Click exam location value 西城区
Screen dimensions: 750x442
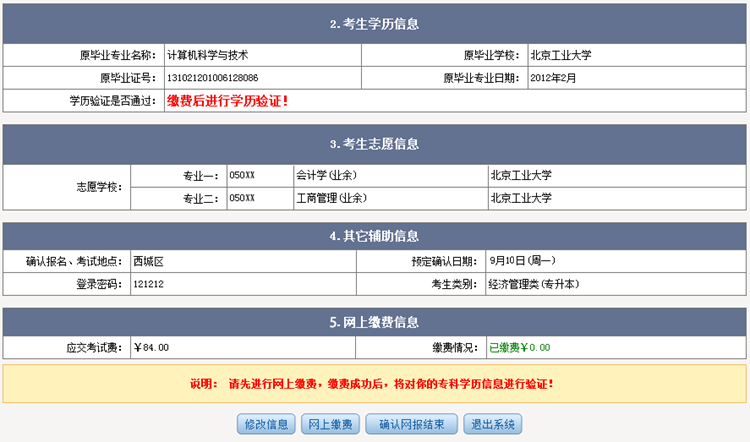148,261
